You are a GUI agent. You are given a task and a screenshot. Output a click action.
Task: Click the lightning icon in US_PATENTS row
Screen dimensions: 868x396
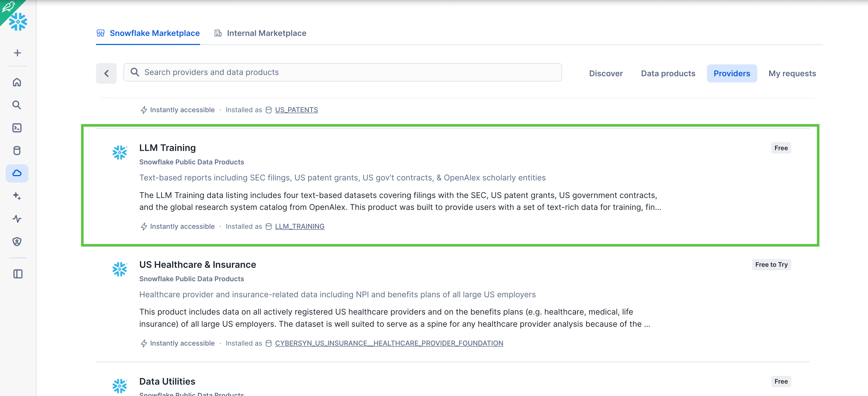144,110
